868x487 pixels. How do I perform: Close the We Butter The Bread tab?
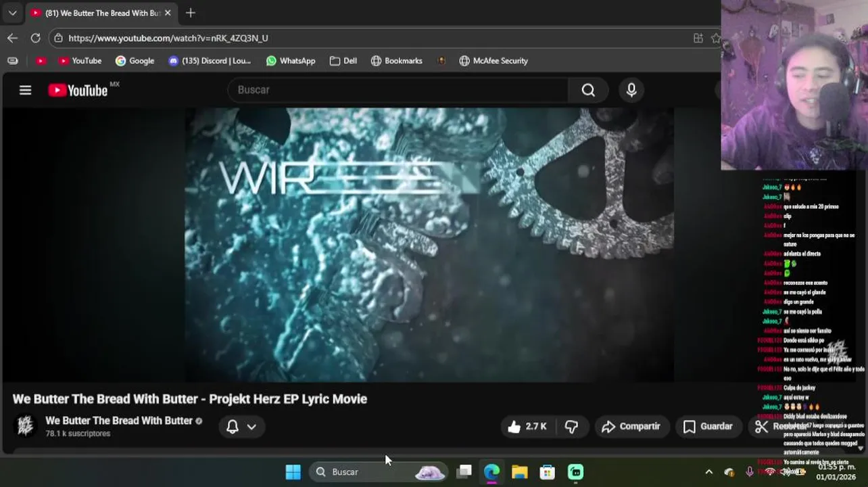pos(168,13)
